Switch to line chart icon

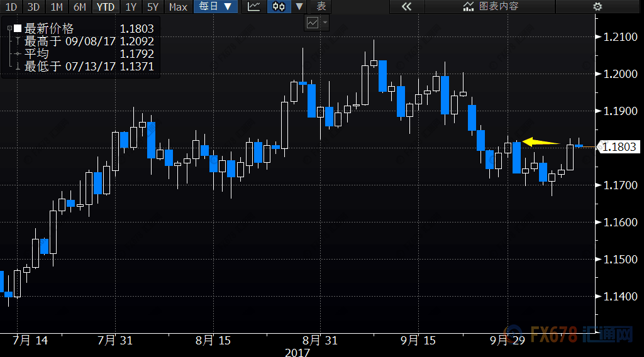click(254, 6)
